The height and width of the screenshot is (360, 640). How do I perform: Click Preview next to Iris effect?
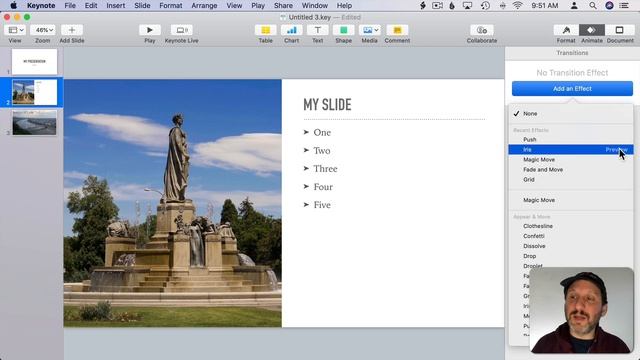pos(616,150)
